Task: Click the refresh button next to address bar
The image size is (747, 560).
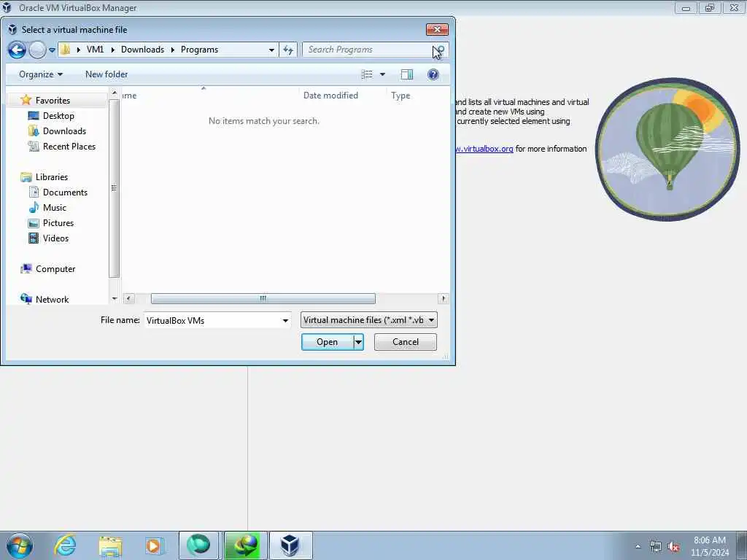Action: [x=288, y=50]
